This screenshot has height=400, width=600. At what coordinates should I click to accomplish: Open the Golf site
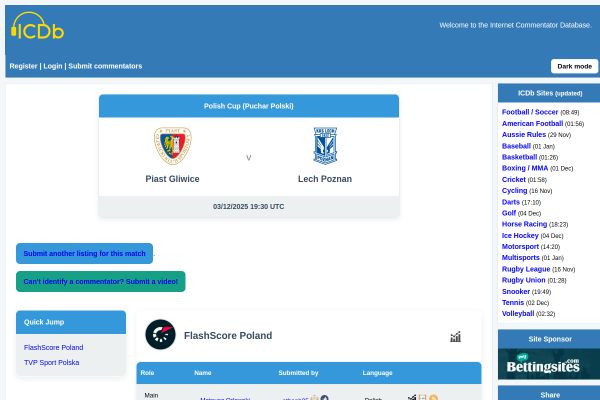coord(509,213)
